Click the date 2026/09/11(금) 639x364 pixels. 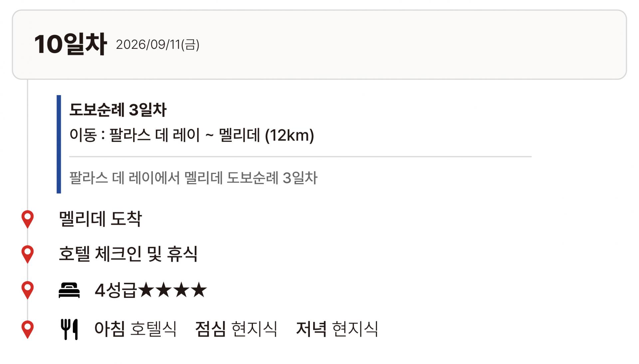click(x=157, y=45)
